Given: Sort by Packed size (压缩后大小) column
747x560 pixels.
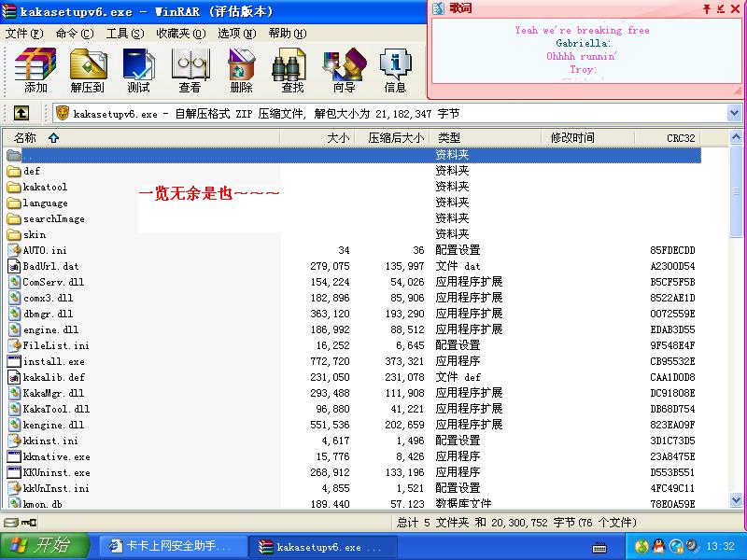Looking at the screenshot, I should [x=392, y=138].
